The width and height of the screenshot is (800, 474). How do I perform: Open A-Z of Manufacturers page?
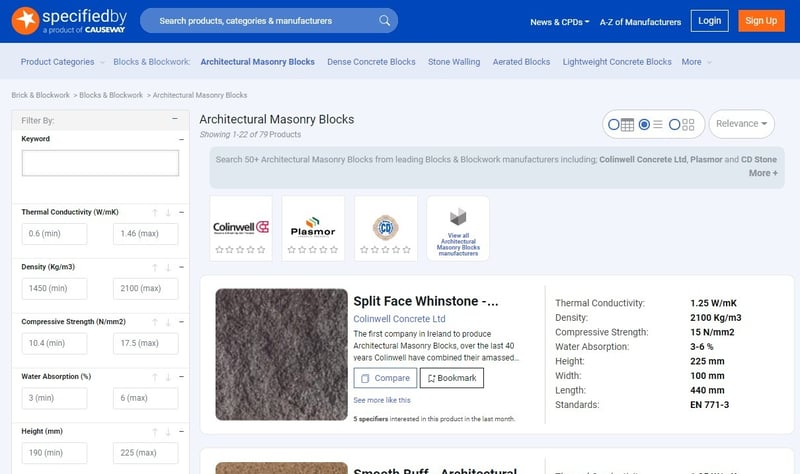(x=640, y=22)
